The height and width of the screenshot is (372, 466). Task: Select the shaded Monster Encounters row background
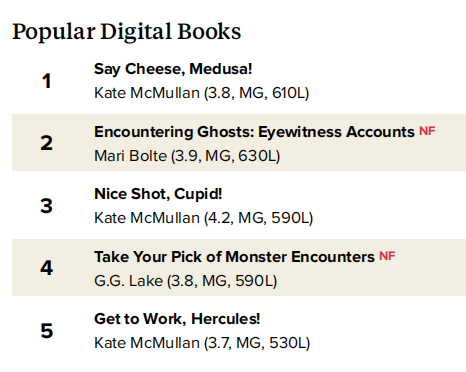pyautogui.click(x=239, y=267)
